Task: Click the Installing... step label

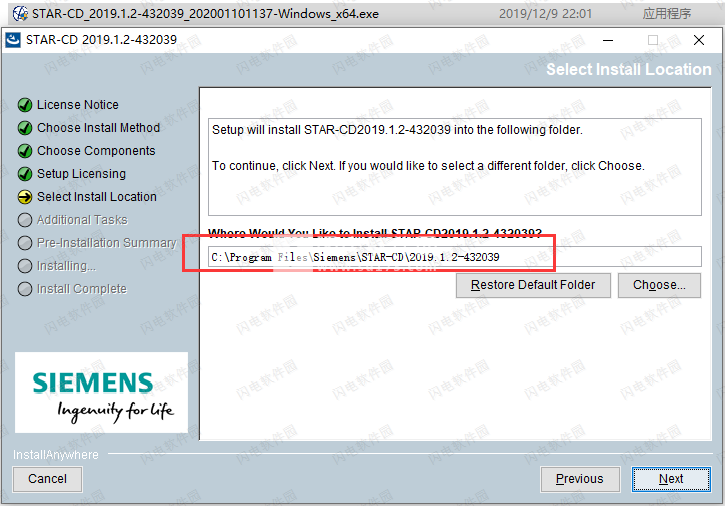Action: click(67, 266)
